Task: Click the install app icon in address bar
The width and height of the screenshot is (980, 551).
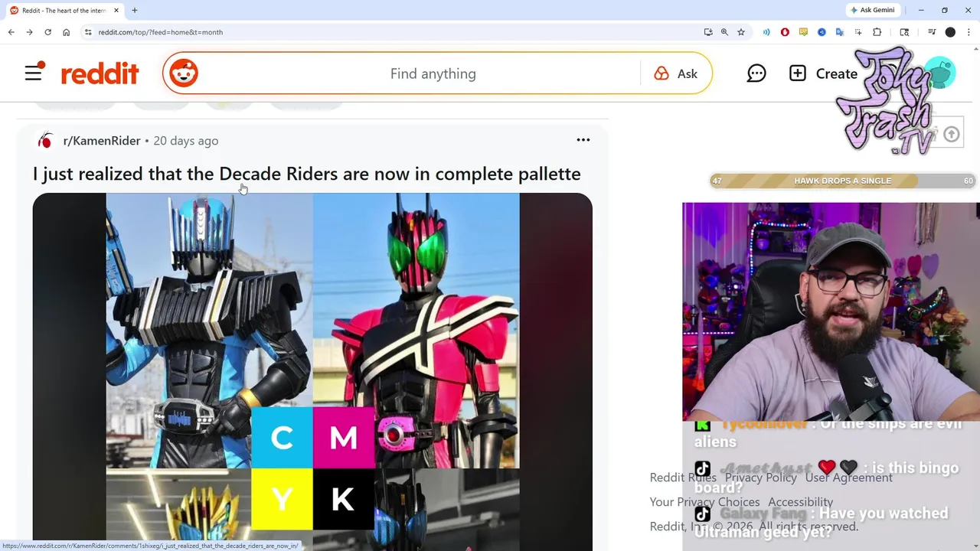Action: click(x=708, y=32)
